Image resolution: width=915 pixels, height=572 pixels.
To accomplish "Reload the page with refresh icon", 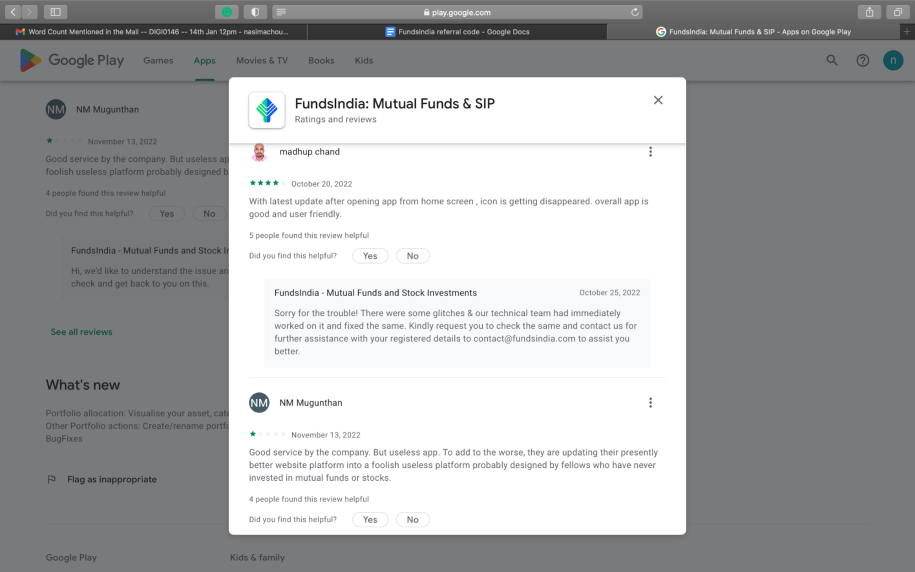I will [x=635, y=12].
